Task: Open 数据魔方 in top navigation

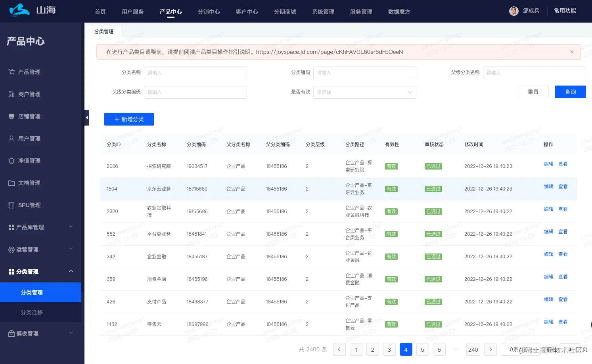Action: 399,12
